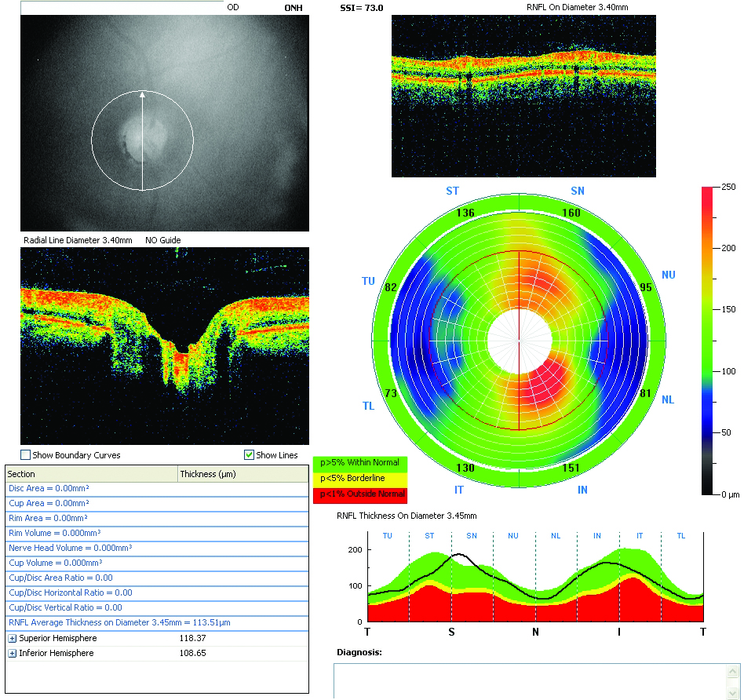Select the RNFL Average Thickness row
744x700 pixels.
tap(157, 622)
